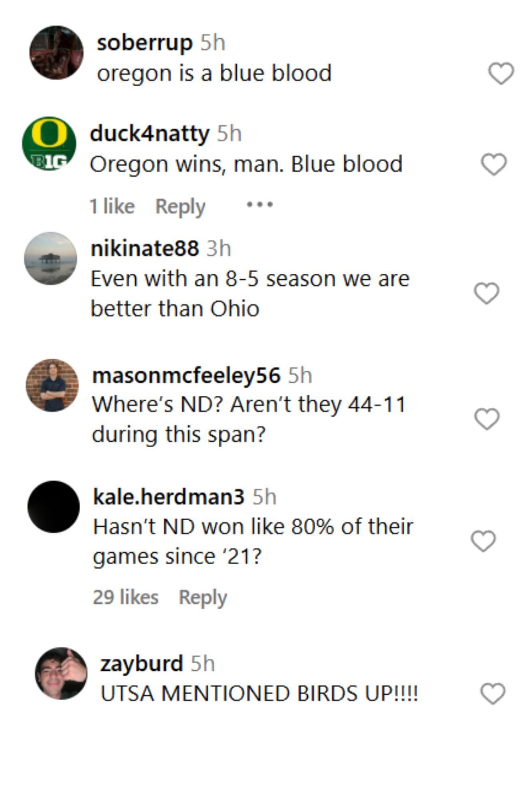Tap the heart beside zayburd's comment
Image resolution: width=532 pixels, height=798 pixels.
pyautogui.click(x=492, y=693)
